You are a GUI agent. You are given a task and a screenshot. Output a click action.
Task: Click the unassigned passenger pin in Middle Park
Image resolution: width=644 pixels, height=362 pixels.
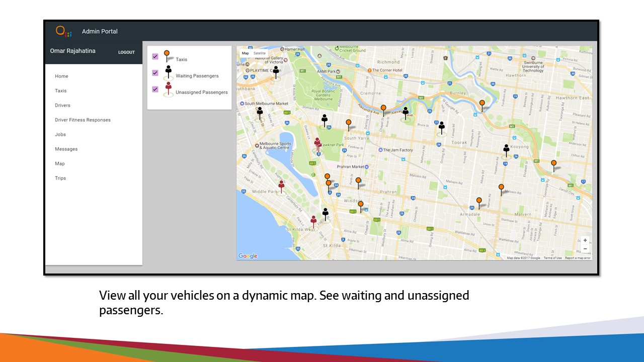pos(281,187)
